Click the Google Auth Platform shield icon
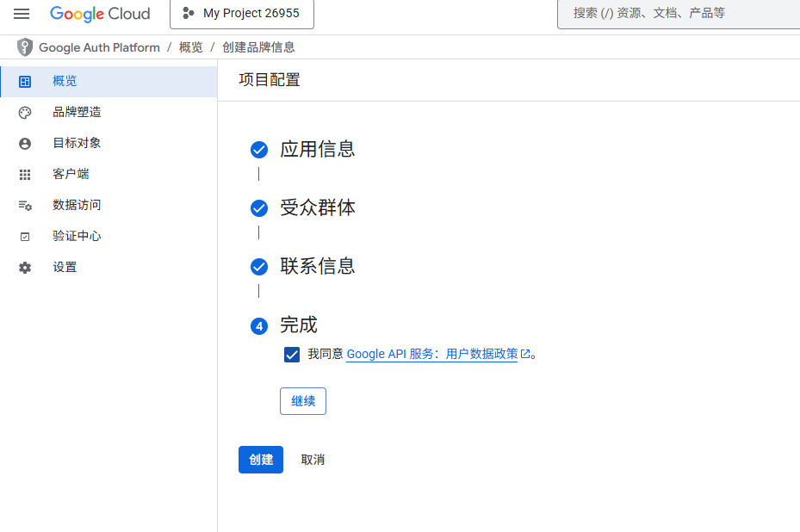Screen dimensions: 800x532 [x=25, y=47]
